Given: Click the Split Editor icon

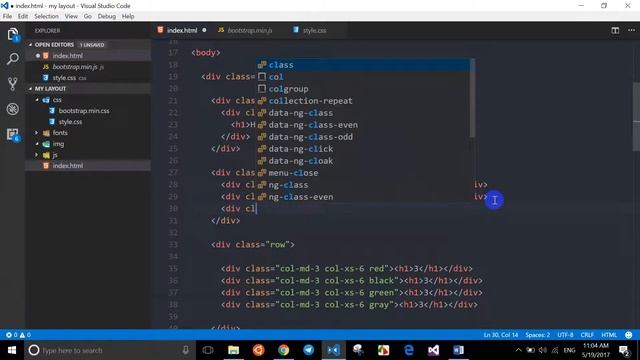Looking at the screenshot, I should click(615, 30).
